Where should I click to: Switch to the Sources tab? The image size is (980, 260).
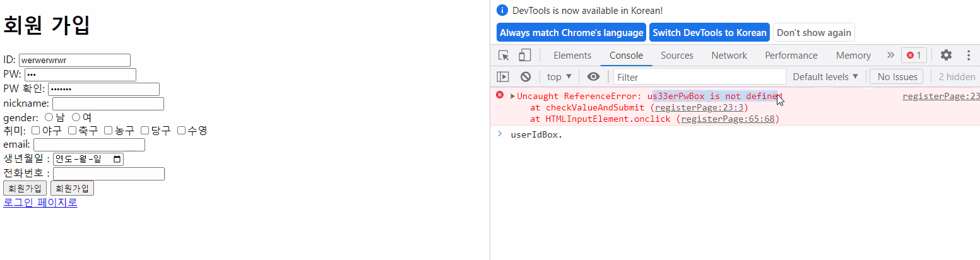677,56
